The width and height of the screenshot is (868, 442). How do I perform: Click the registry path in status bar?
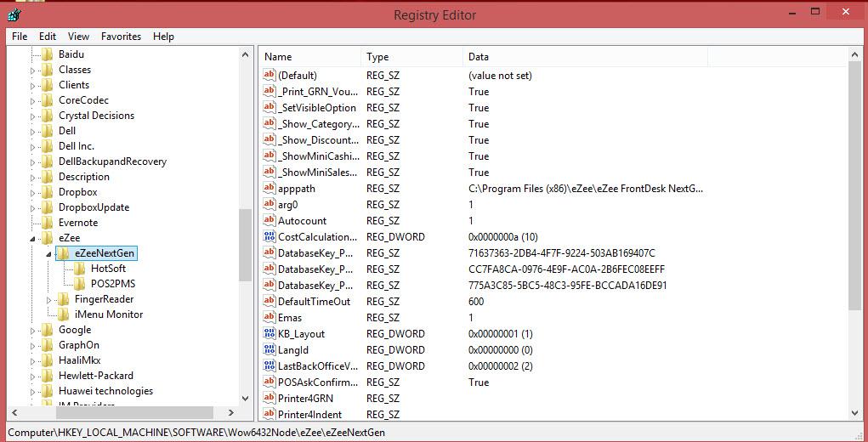coord(196,432)
